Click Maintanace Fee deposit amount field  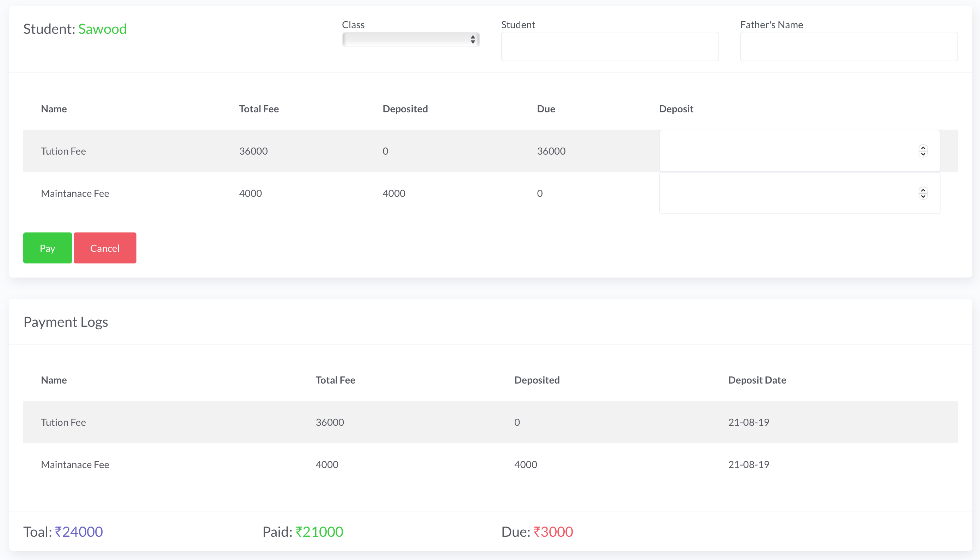tap(785, 193)
